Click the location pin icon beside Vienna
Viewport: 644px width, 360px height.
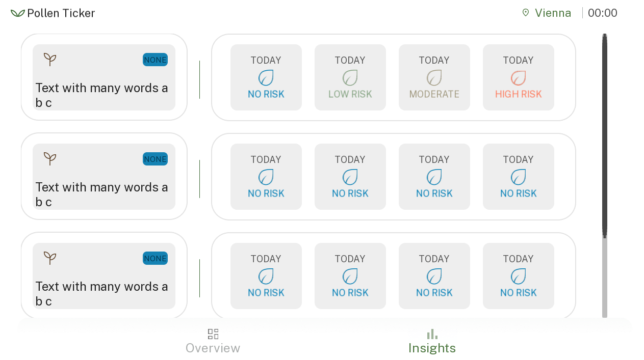[526, 13]
